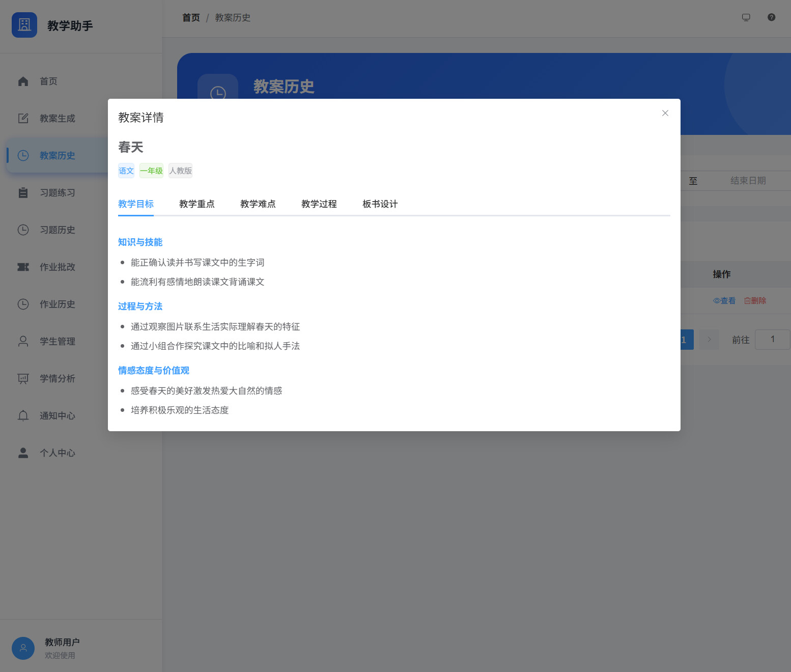The image size is (791, 672).
Task: Open the 板书设计 tab
Action: coord(380,204)
